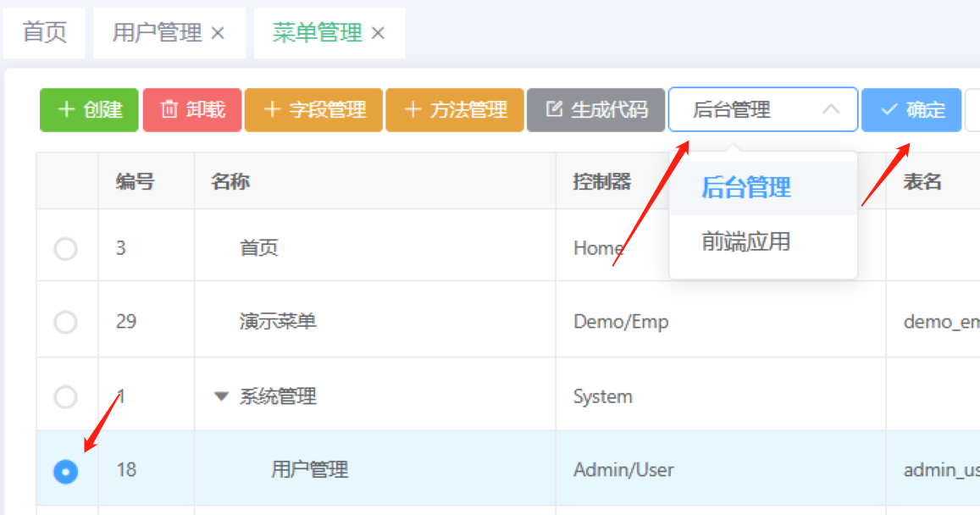
Task: Click the 编号 column header
Action: [136, 181]
